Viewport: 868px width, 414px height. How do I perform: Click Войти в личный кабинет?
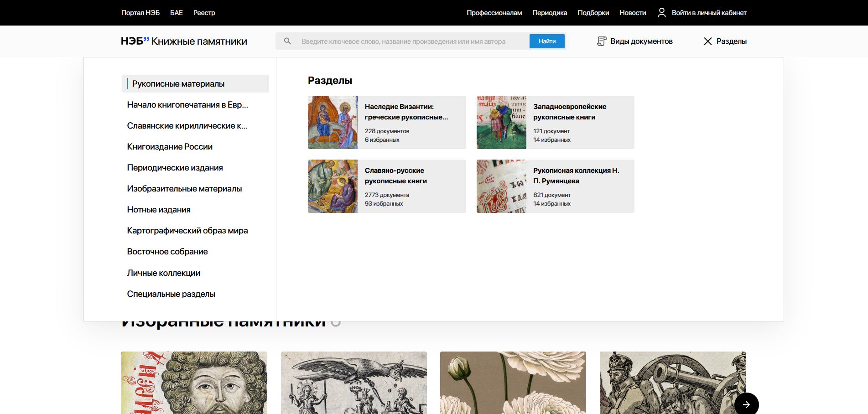709,13
